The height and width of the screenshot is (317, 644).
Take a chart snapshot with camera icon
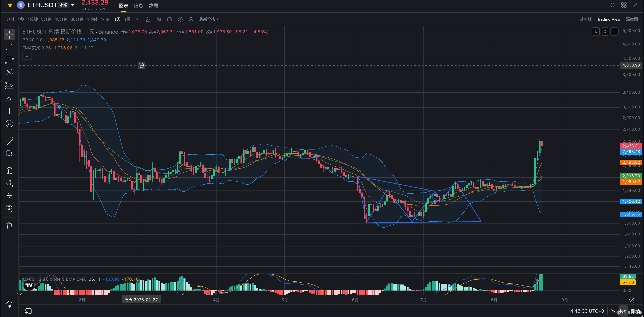[170, 19]
